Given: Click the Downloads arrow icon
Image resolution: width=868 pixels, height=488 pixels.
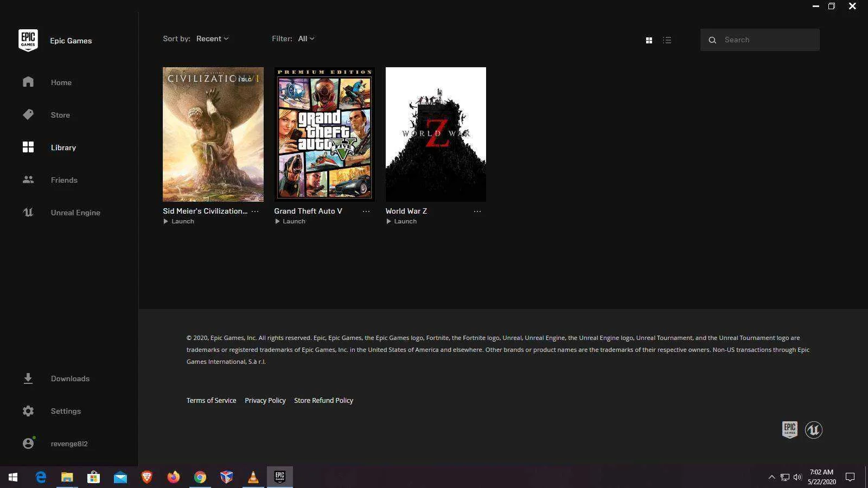Looking at the screenshot, I should 28,378.
